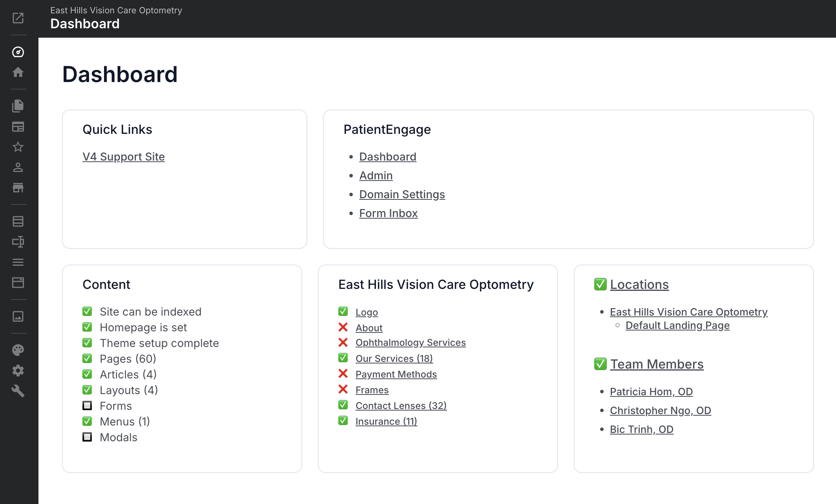
Task: Open PatientEngage Domain Settings link
Action: [x=402, y=194]
